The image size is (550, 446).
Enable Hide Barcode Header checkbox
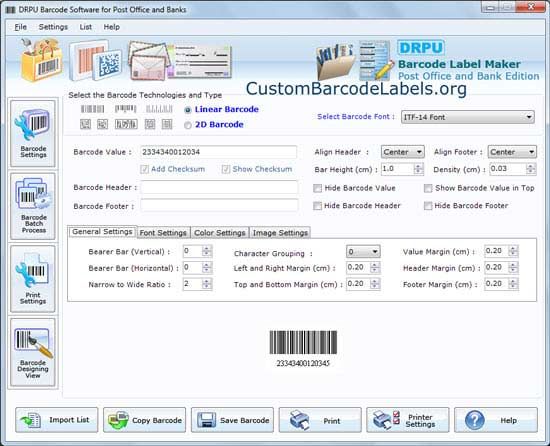(317, 206)
